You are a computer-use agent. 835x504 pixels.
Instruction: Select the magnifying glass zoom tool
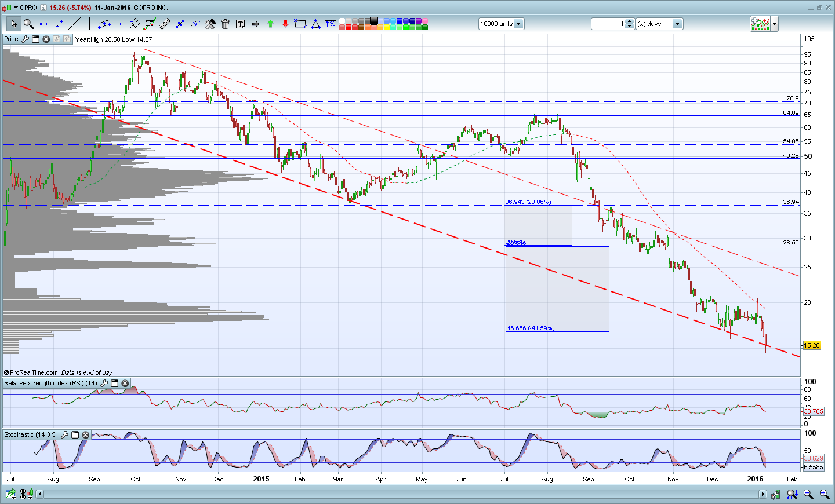[x=28, y=24]
